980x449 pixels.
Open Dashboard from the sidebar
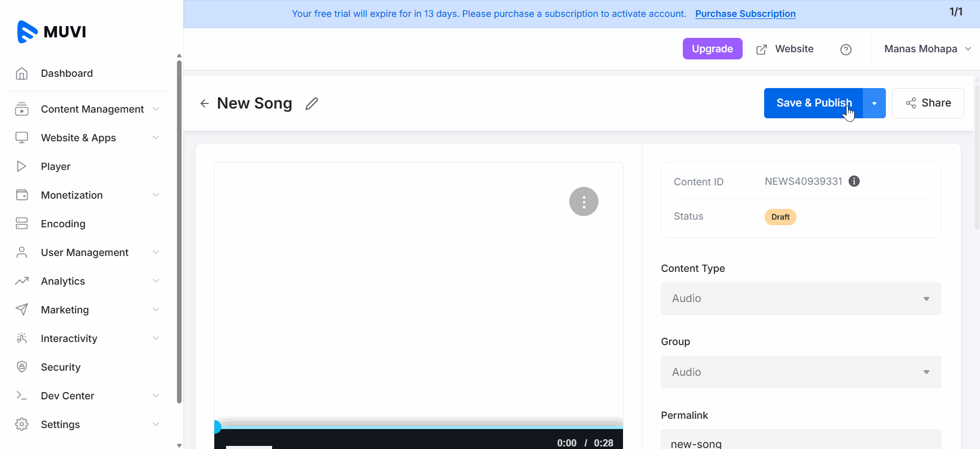(66, 74)
